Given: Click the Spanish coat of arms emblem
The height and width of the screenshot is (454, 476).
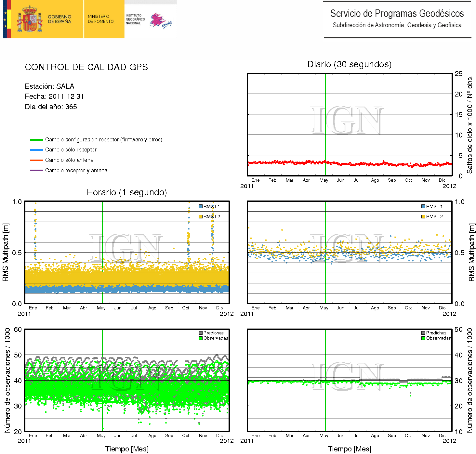Looking at the screenshot, I should [30, 19].
